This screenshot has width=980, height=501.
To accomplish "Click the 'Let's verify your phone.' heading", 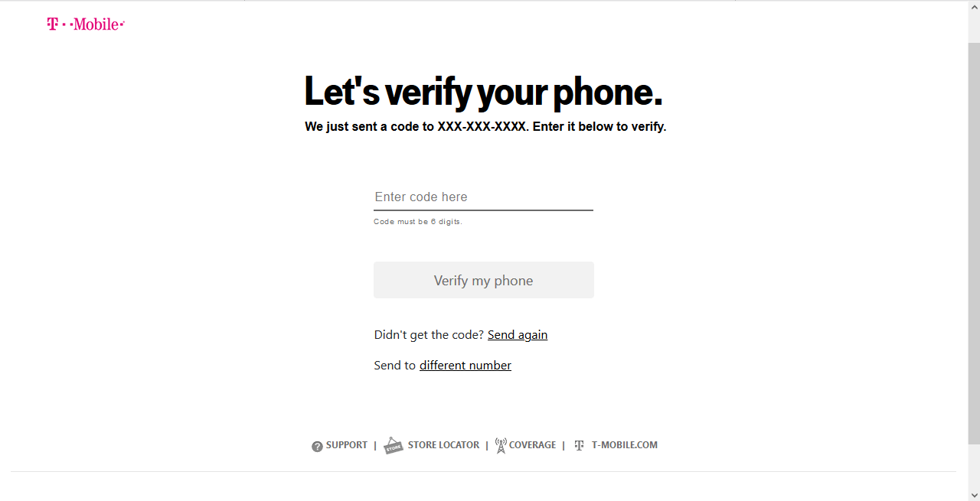I will tap(483, 92).
